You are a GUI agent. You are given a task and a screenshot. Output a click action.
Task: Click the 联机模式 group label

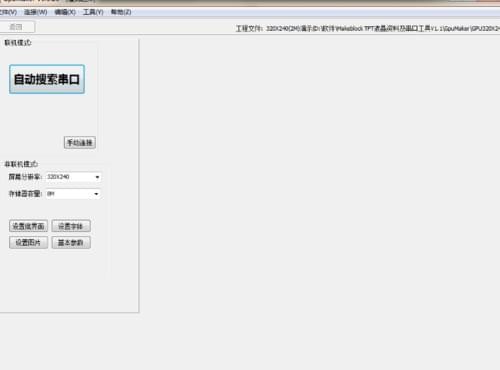pos(18,43)
